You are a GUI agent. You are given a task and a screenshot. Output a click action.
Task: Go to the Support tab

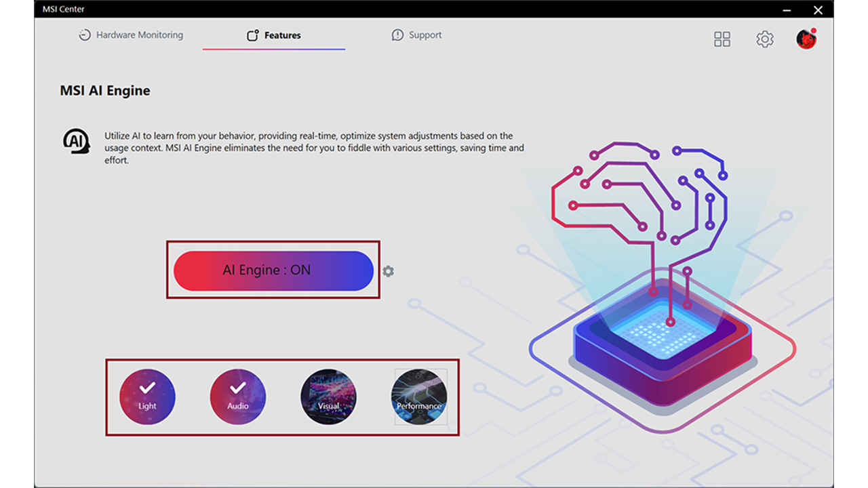pyautogui.click(x=416, y=35)
